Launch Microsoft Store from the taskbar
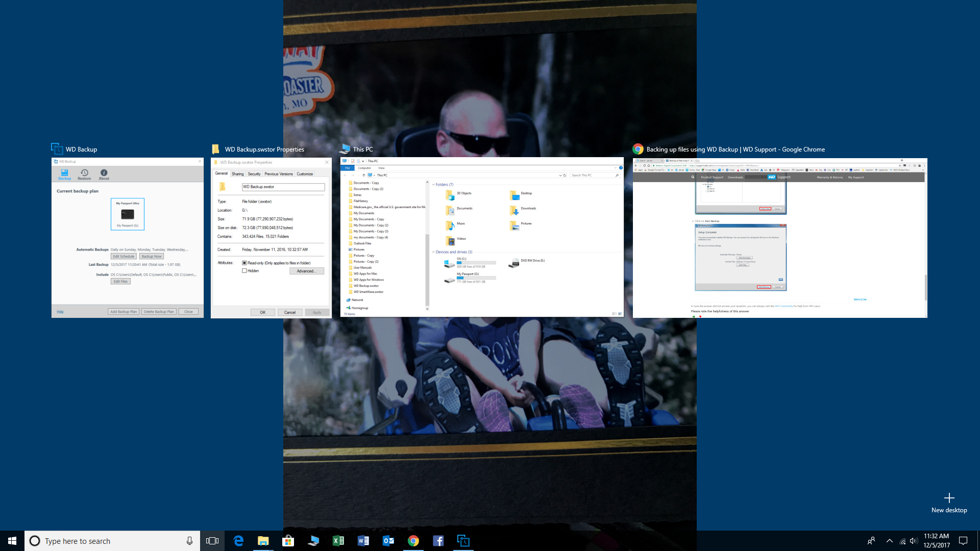Screen dimensions: 980x551 [x=288, y=541]
